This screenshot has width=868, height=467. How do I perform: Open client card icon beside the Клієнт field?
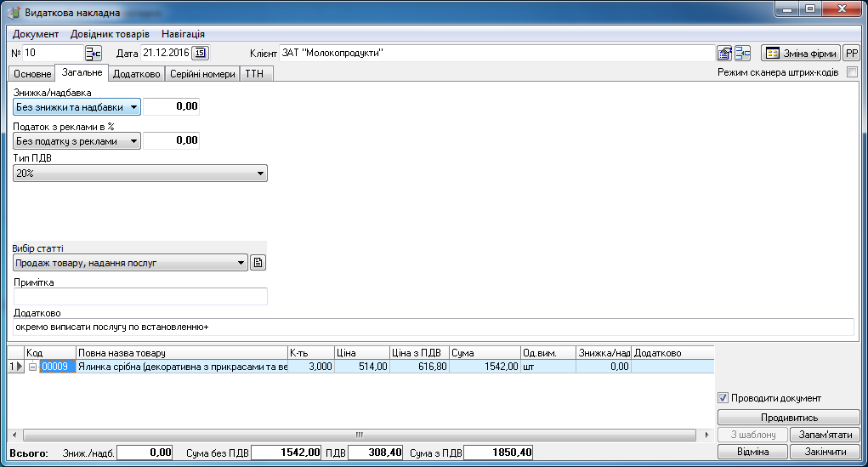click(724, 53)
